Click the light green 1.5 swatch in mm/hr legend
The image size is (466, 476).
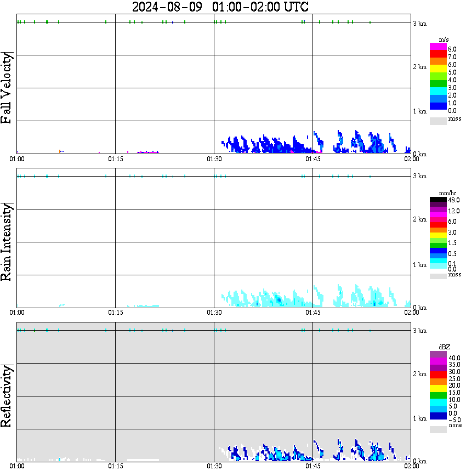(438, 240)
